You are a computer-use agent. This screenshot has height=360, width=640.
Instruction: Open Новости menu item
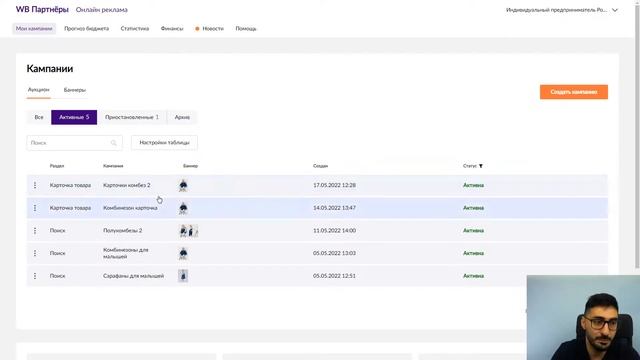click(213, 29)
